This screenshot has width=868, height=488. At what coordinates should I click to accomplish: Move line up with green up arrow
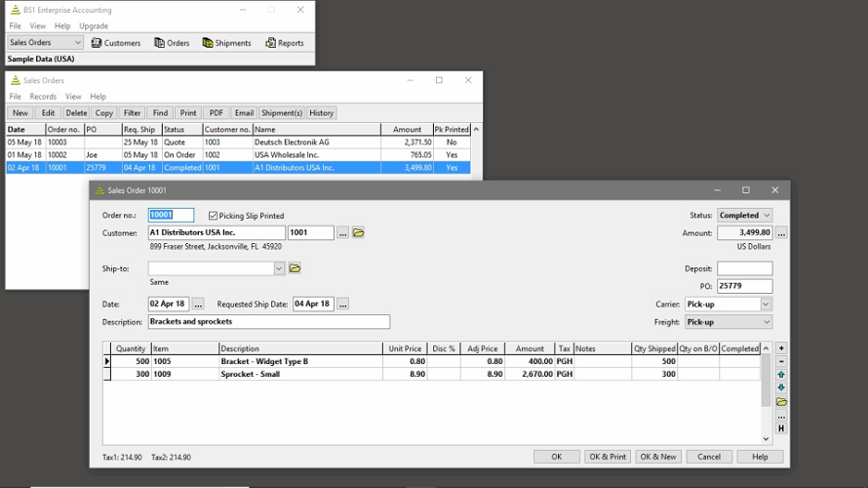pos(781,375)
